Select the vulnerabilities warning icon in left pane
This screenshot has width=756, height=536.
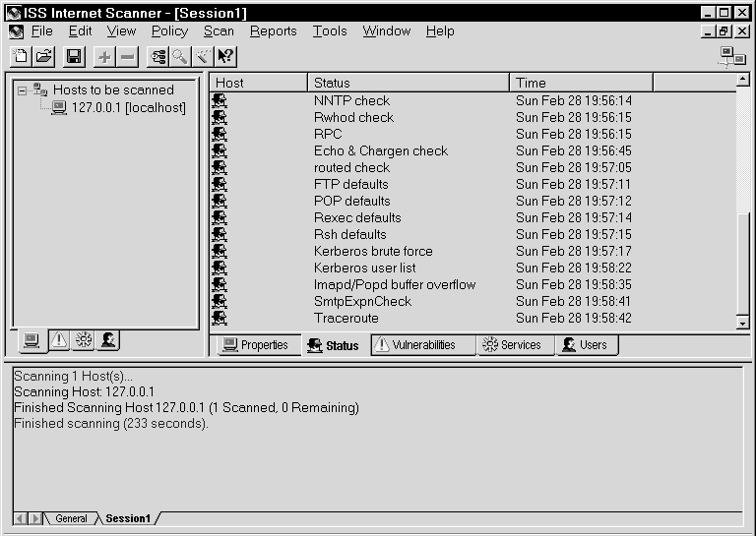click(x=58, y=340)
